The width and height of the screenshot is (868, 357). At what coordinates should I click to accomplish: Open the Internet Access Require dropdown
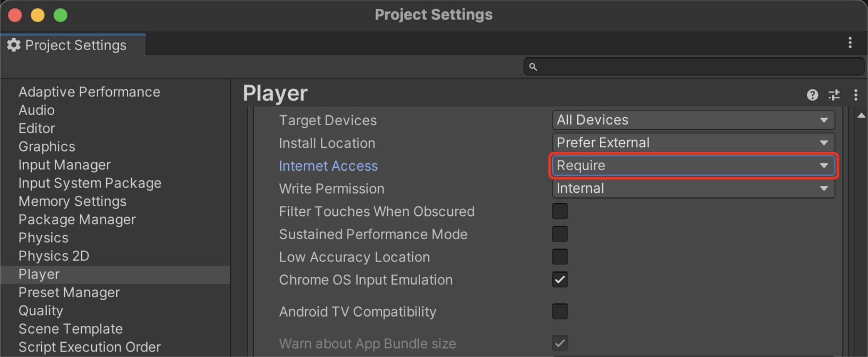pos(693,166)
